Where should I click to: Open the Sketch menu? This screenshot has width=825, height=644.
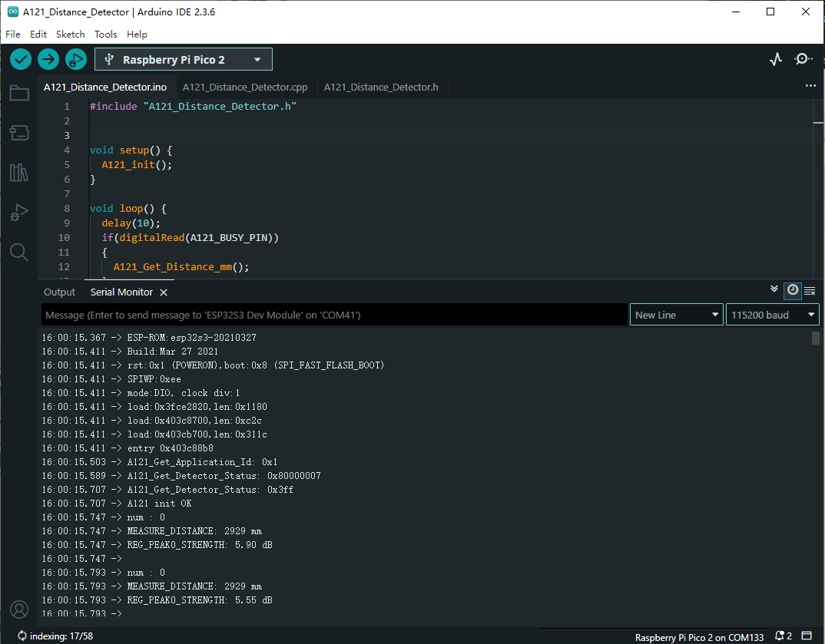click(x=70, y=35)
